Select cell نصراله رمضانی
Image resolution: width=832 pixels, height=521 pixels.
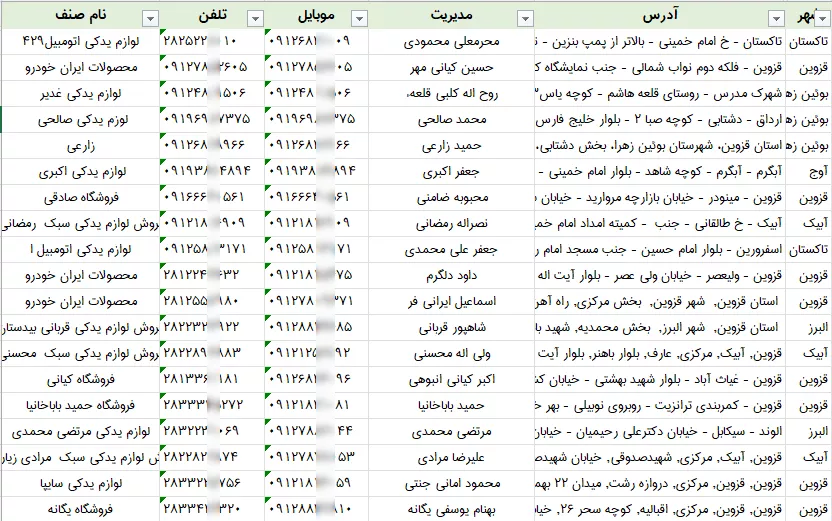(452, 223)
